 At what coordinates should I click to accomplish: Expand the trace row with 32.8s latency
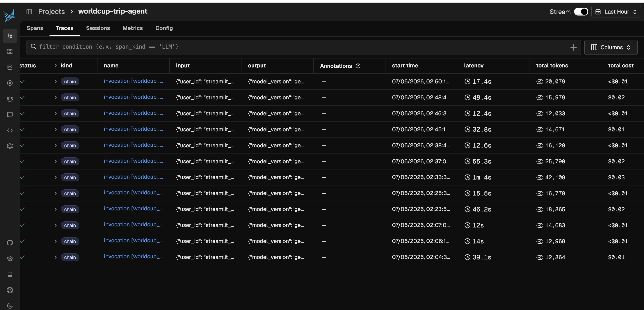click(55, 129)
